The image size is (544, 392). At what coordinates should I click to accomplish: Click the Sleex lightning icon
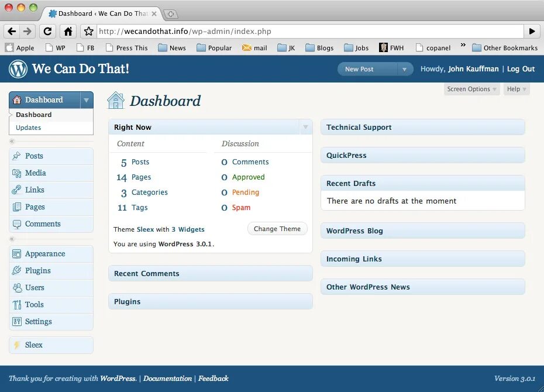(16, 345)
